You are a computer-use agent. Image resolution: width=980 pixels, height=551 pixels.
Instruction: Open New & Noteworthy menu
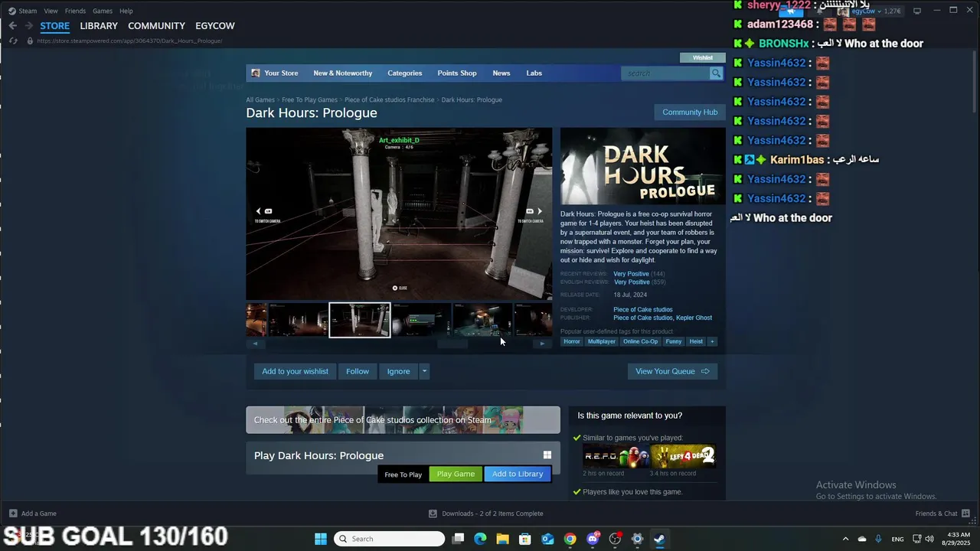pos(343,73)
